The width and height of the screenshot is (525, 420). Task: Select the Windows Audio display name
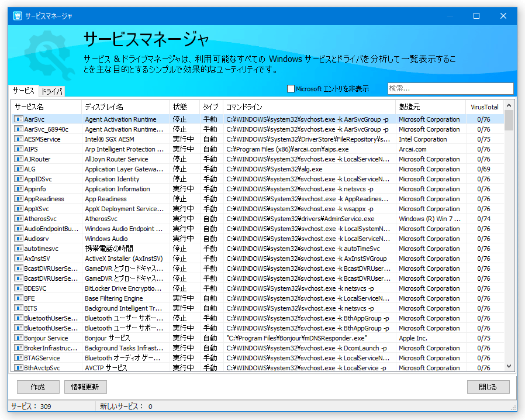point(106,239)
